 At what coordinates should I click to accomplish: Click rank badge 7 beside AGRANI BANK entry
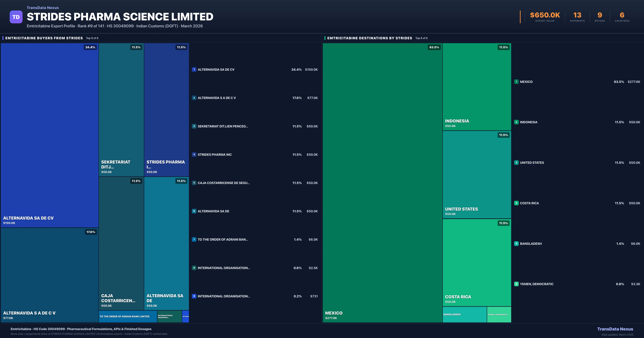coord(194,240)
